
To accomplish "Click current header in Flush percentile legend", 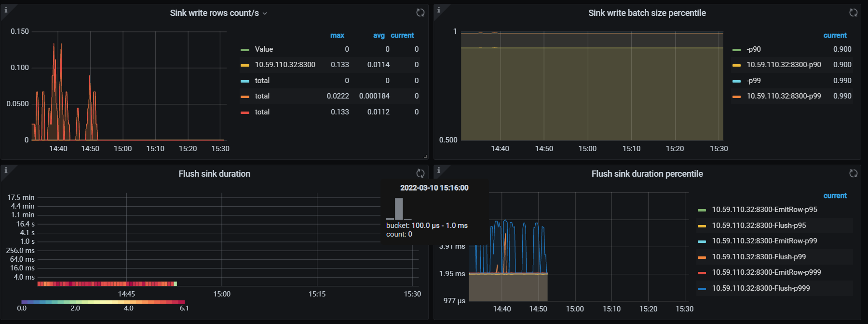I will click(x=835, y=196).
